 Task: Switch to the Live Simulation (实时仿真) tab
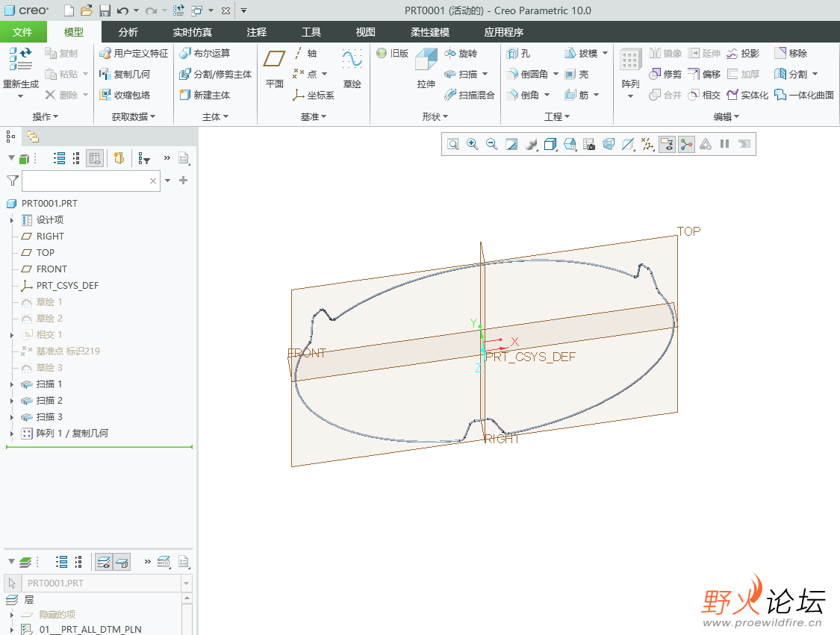pos(193,32)
